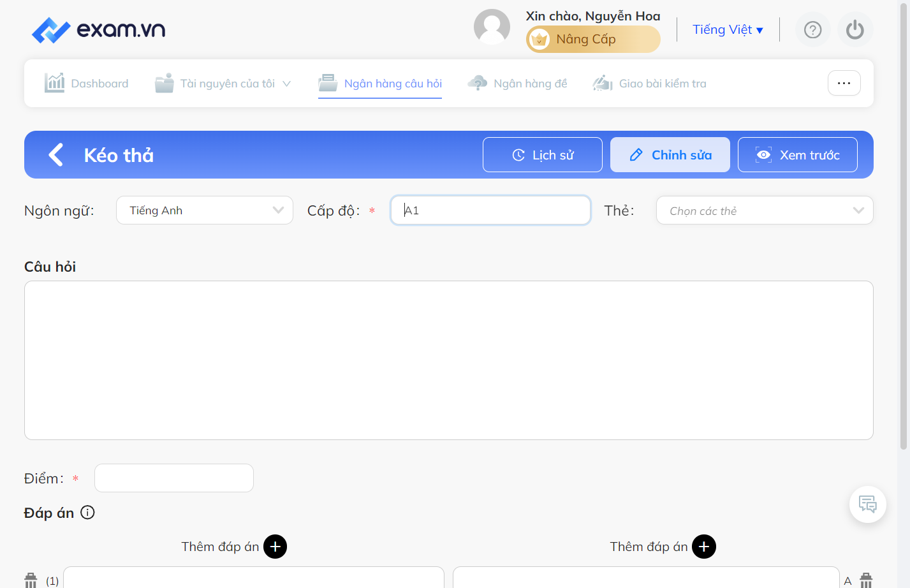This screenshot has width=910, height=588.
Task: Click the Nâng Cấp upgrade button
Action: pyautogui.click(x=593, y=39)
